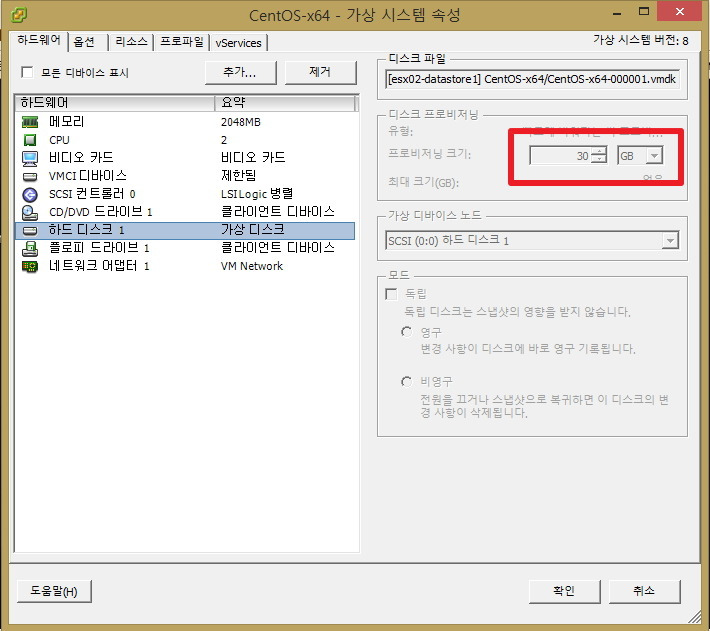This screenshot has width=710, height=631.
Task: Cancel with the 취소 button
Action: (644, 591)
